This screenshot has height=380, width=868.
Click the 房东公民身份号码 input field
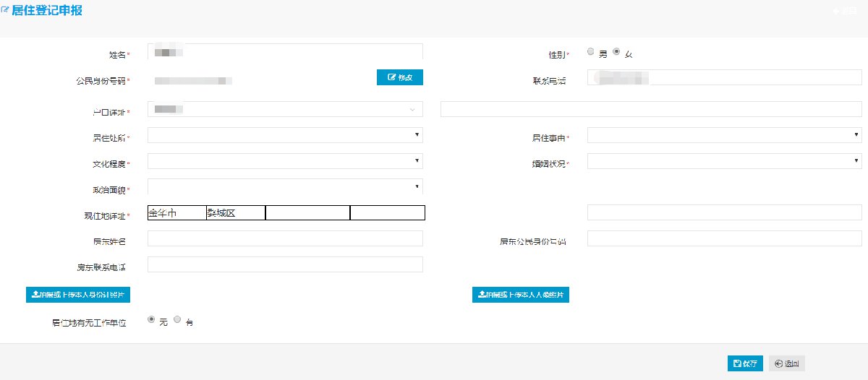coord(724,238)
